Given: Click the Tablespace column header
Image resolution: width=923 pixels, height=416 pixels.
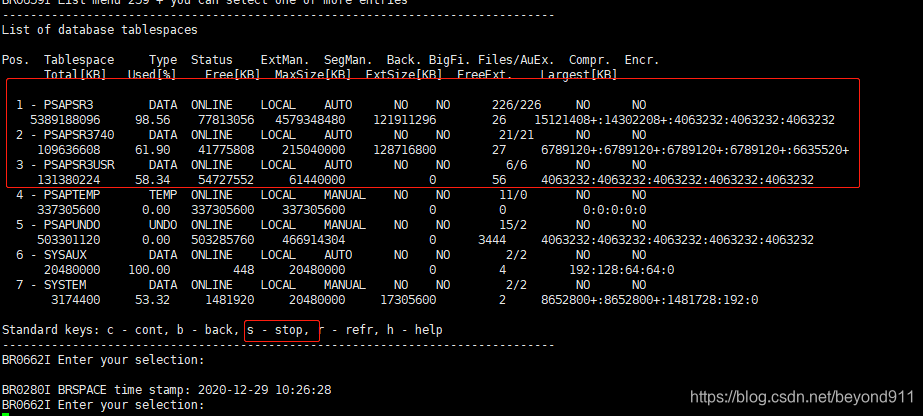Looking at the screenshot, I should pos(79,60).
